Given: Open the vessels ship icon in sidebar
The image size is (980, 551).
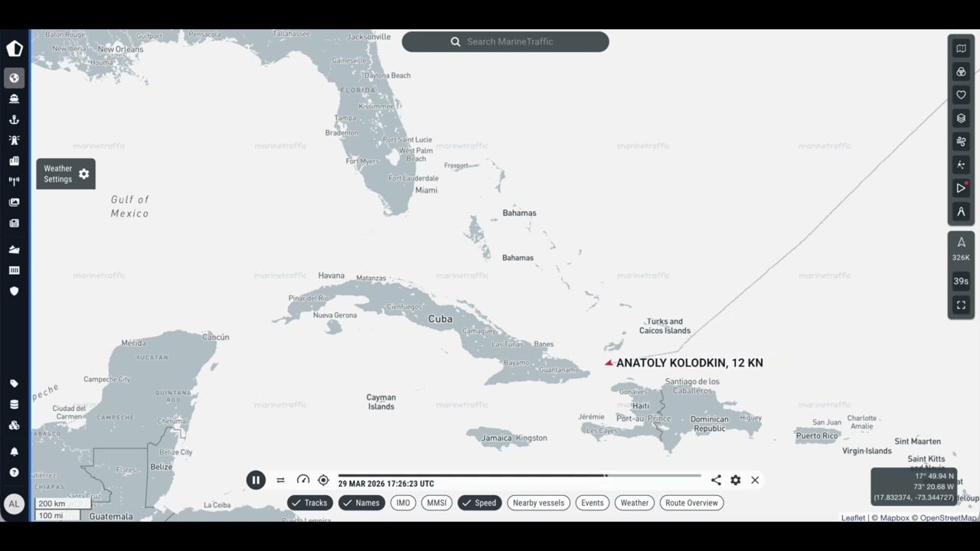Looking at the screenshot, I should coord(14,99).
